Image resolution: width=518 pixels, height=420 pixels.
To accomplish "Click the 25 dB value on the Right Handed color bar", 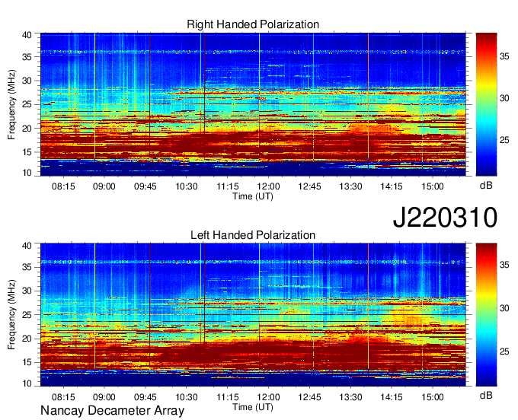I will tap(504, 140).
